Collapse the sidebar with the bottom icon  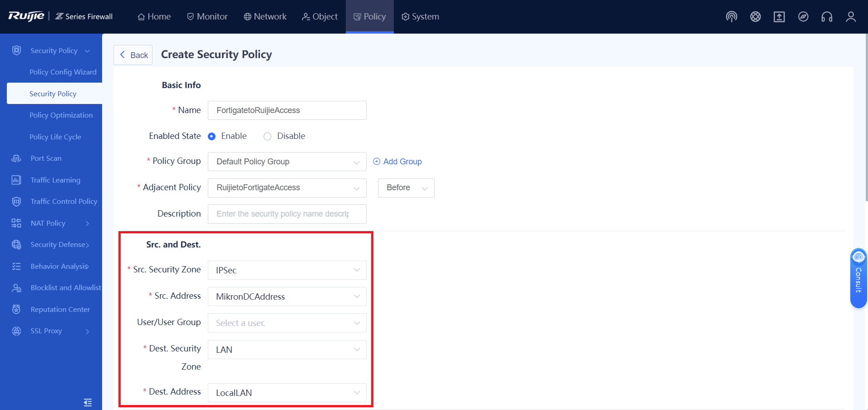pos(88,402)
